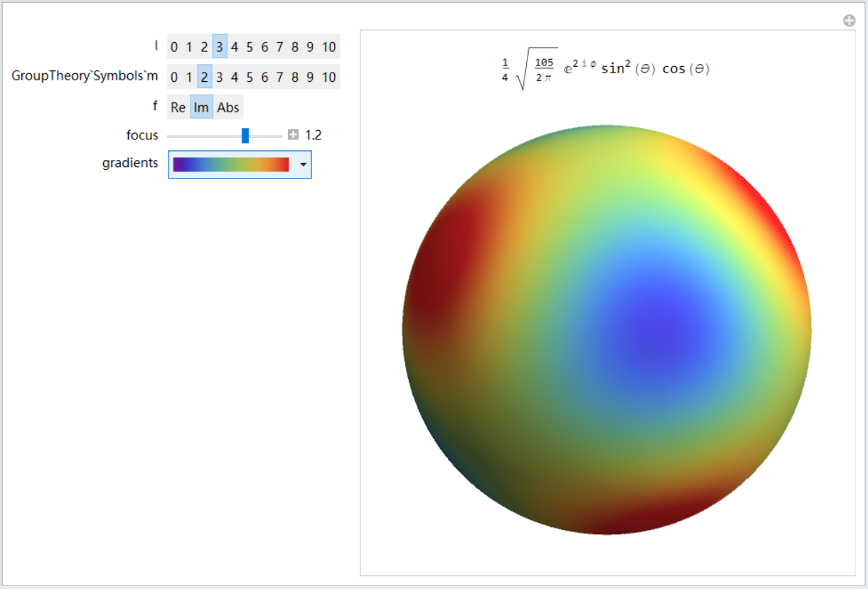Click the plus icon at the panel's top-right corner
Viewport: 868px width, 589px height.
click(849, 21)
